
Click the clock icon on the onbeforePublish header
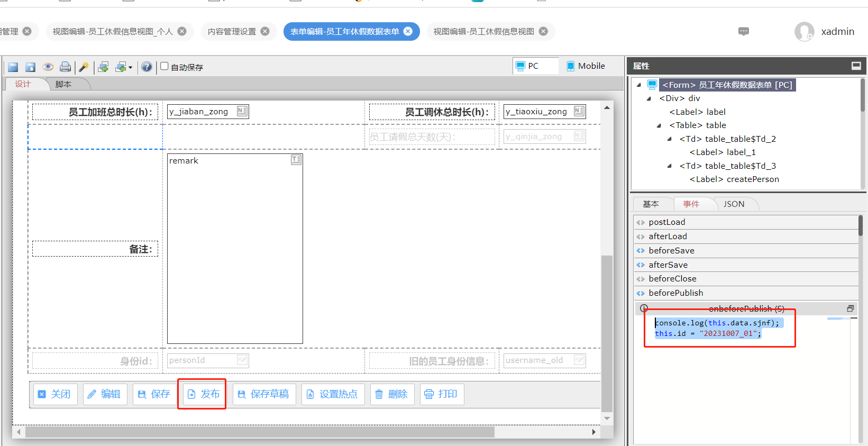tap(644, 308)
